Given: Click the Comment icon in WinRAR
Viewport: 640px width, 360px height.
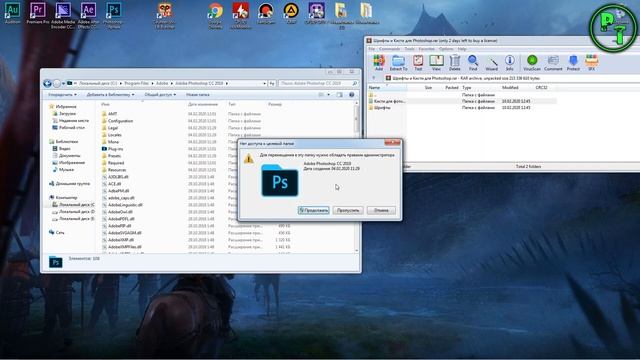Looking at the screenshot, I should point(553,63).
